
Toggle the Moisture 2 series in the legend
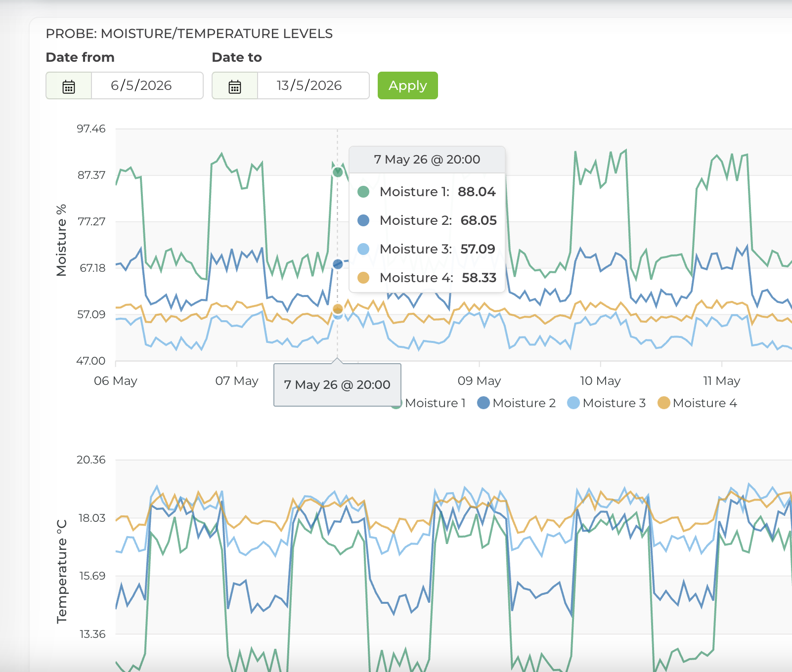click(517, 403)
